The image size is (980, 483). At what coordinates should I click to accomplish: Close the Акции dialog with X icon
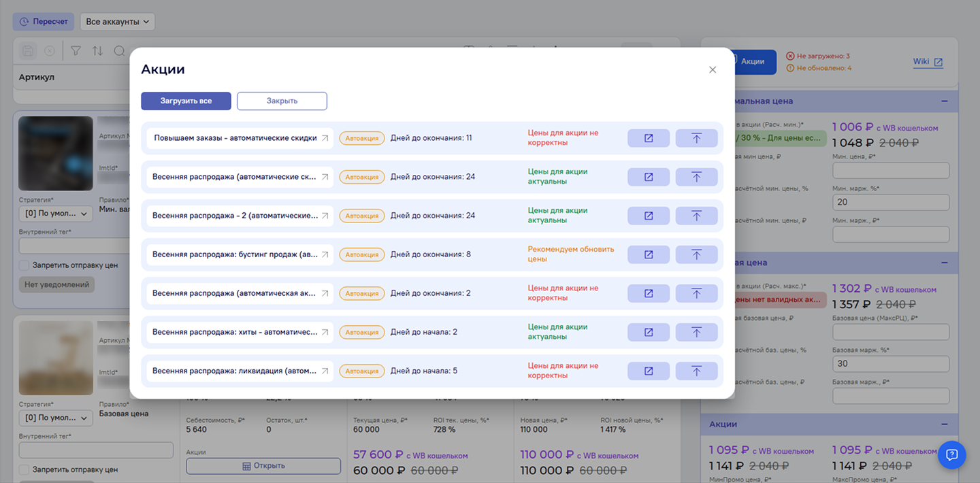713,69
